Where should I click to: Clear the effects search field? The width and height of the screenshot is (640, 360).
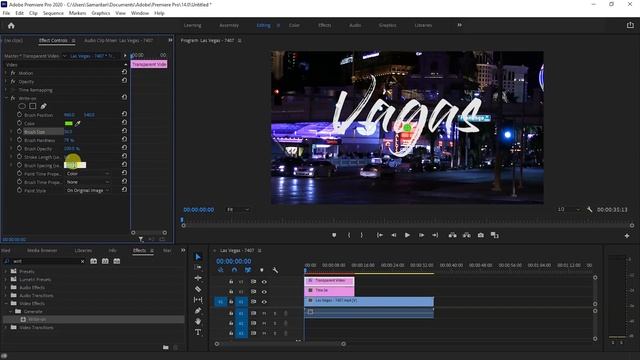tap(82, 261)
